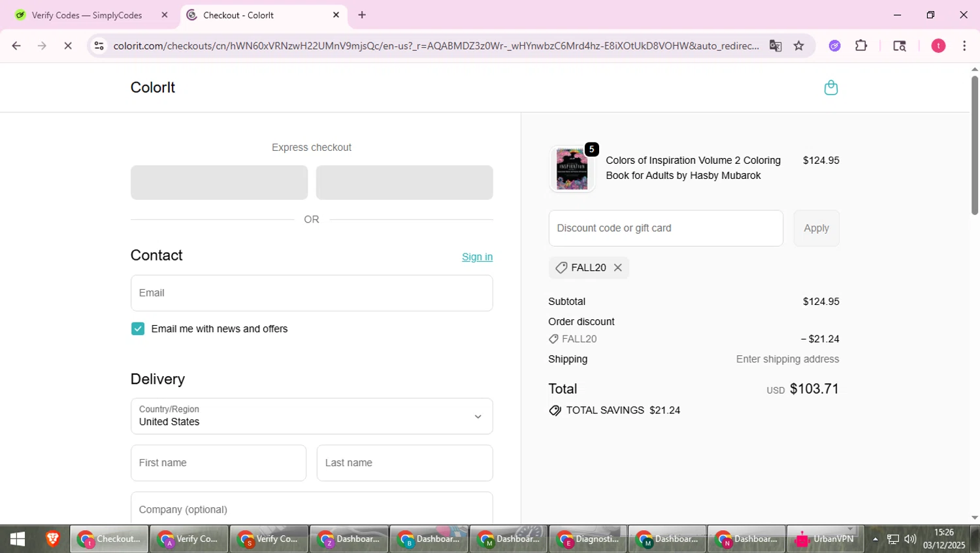Stop loading the page
Screen dimensions: 980x553
[68, 46]
